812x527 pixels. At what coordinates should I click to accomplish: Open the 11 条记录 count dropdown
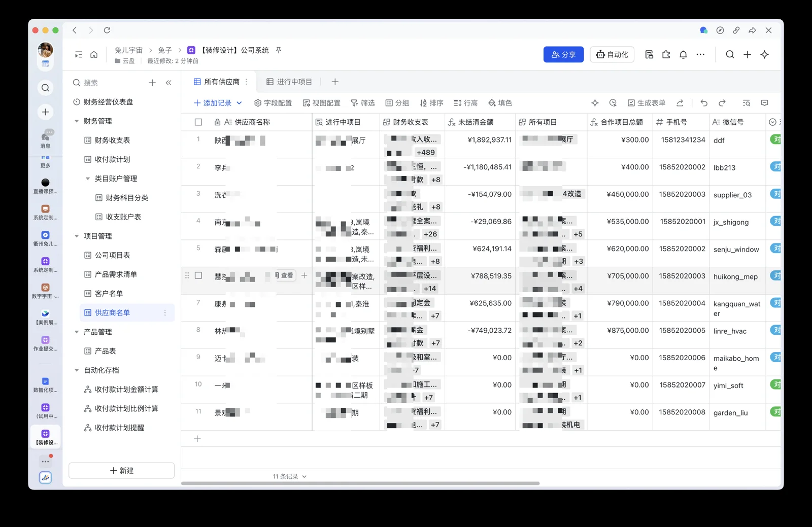click(290, 477)
